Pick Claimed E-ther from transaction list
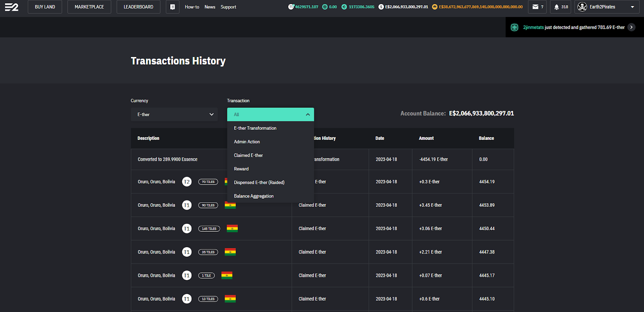This screenshot has width=644, height=312. [248, 155]
